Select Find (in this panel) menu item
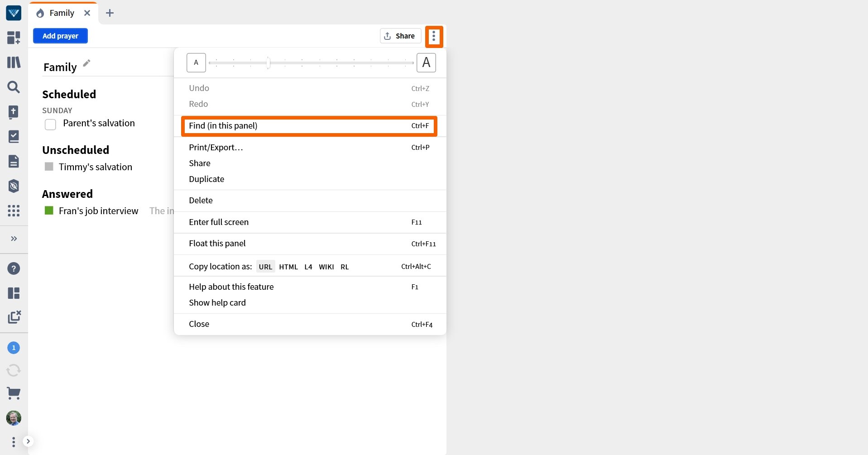Viewport: 868px width, 455px height. pos(309,126)
